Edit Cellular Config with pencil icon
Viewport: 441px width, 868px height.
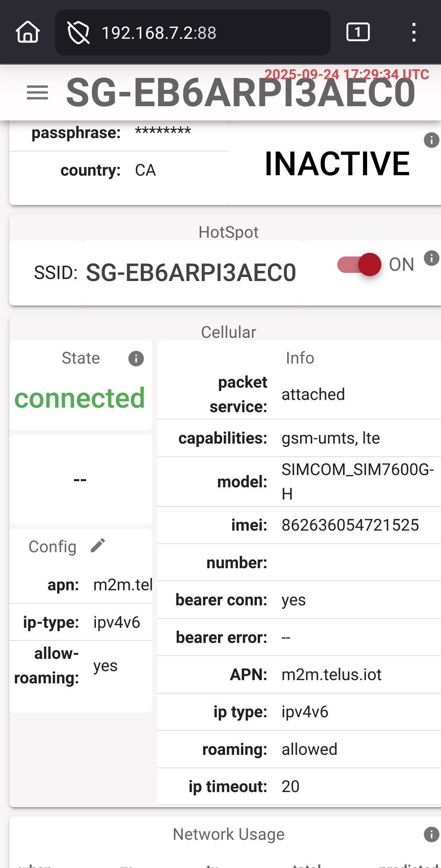pos(98,545)
